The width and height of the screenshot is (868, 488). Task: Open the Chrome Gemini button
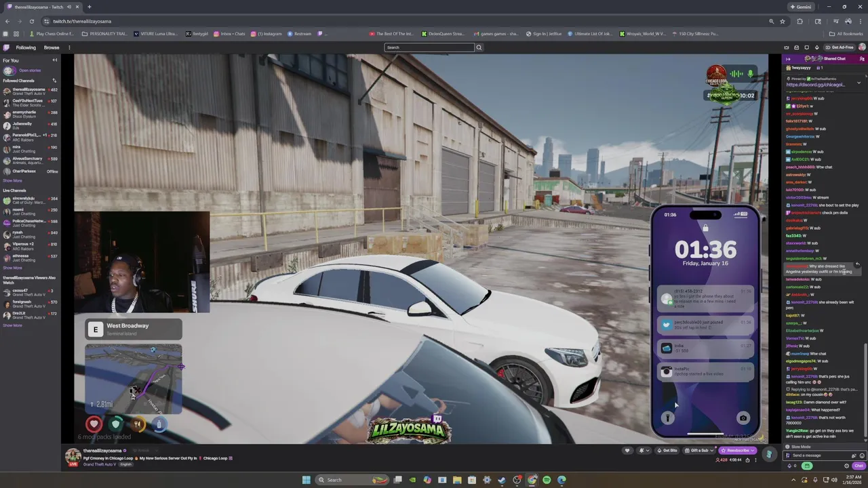click(x=801, y=7)
